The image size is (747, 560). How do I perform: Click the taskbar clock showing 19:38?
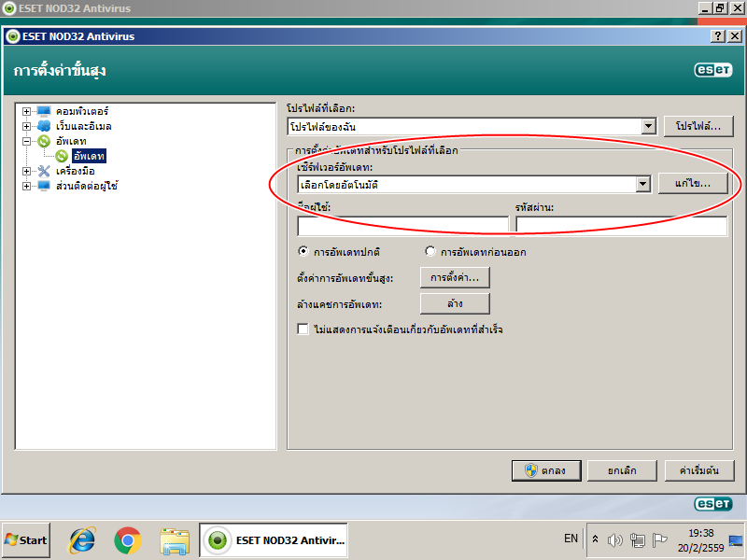701,540
